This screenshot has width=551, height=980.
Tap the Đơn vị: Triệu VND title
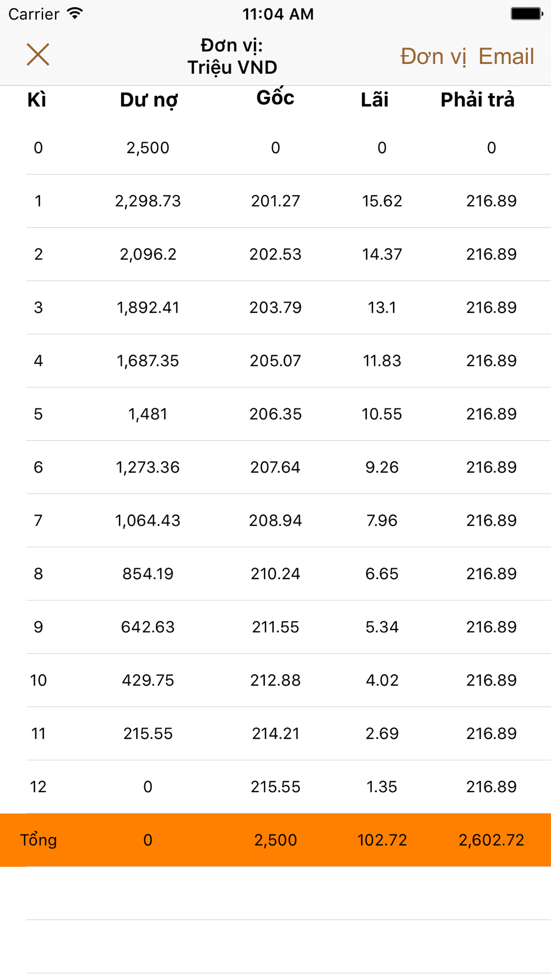tap(232, 56)
